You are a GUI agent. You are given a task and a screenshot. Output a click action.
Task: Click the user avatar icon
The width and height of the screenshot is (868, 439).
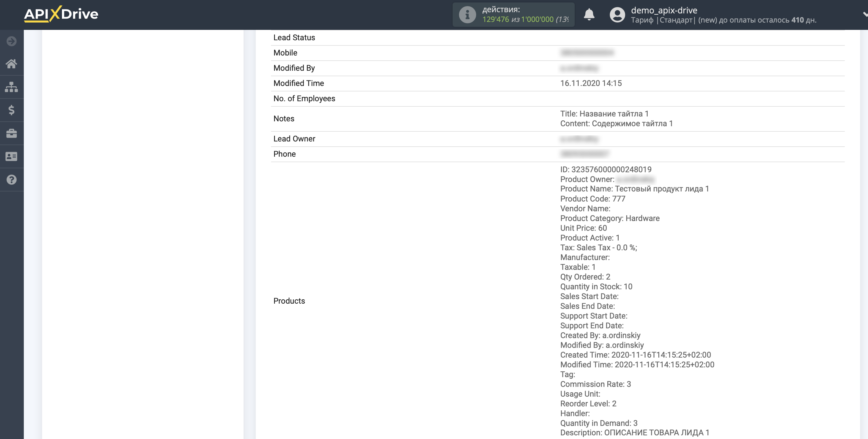(x=617, y=15)
